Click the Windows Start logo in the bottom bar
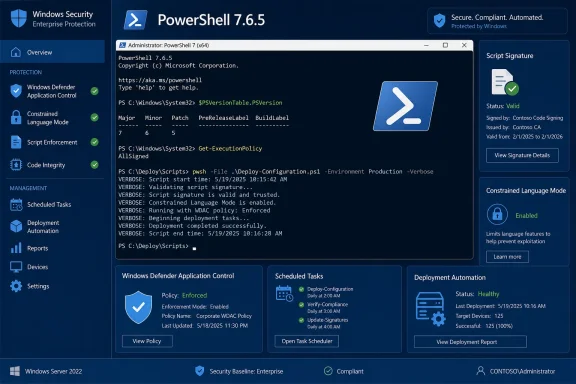The height and width of the screenshot is (384, 576). pos(15,371)
